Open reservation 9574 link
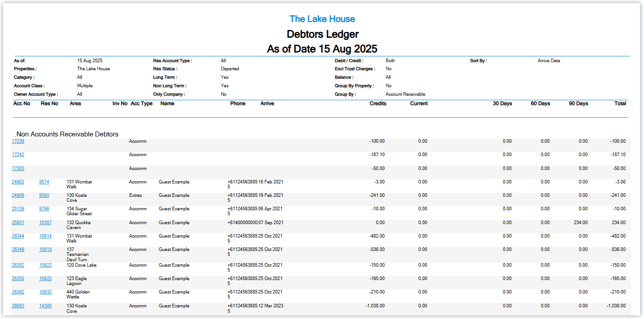 point(44,182)
